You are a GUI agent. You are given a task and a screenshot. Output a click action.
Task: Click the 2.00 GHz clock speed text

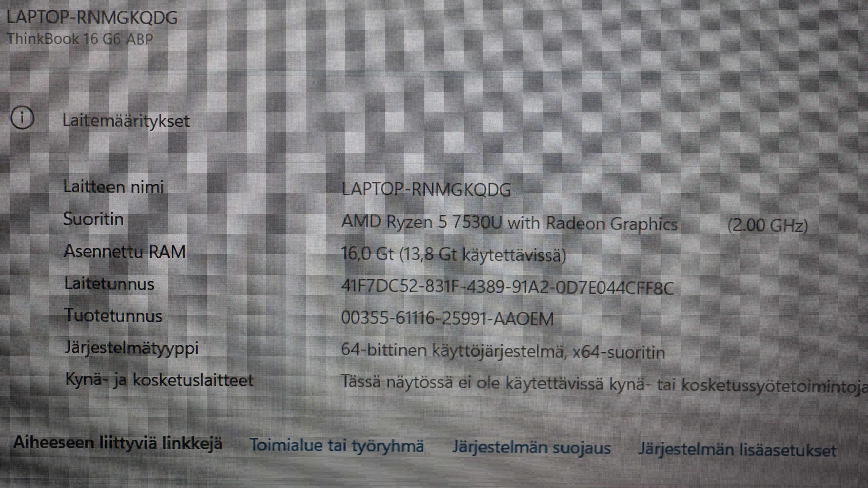point(768,226)
